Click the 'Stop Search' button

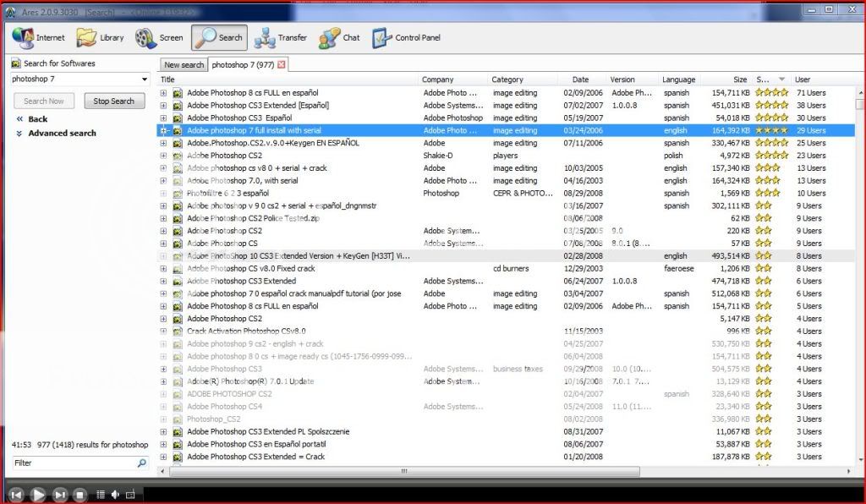pos(114,101)
